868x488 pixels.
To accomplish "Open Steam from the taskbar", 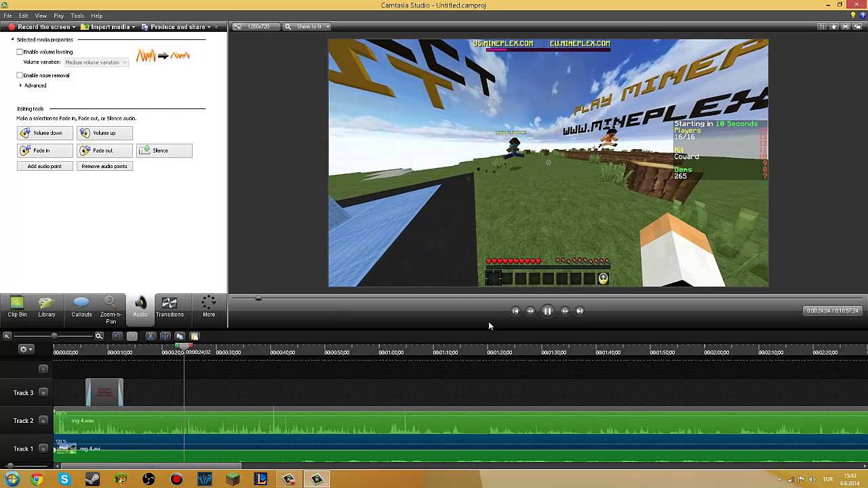I will pyautogui.click(x=92, y=479).
